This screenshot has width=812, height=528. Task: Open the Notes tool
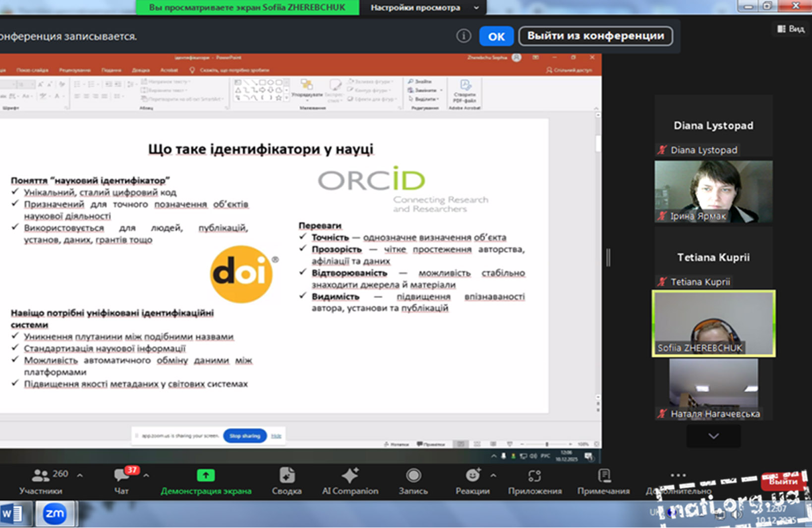point(604,475)
